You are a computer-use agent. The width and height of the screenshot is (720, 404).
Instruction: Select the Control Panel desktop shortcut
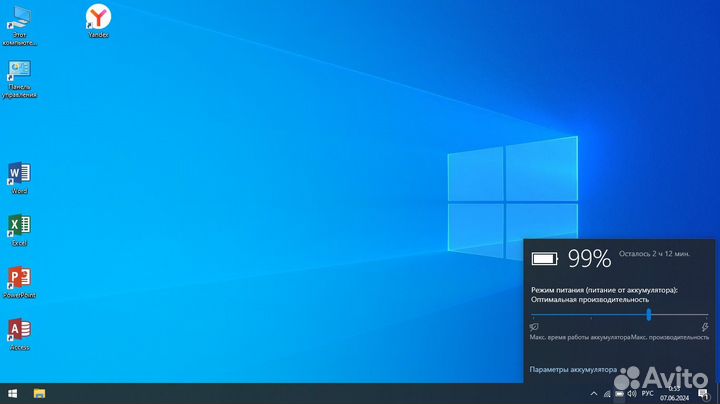[x=19, y=79]
